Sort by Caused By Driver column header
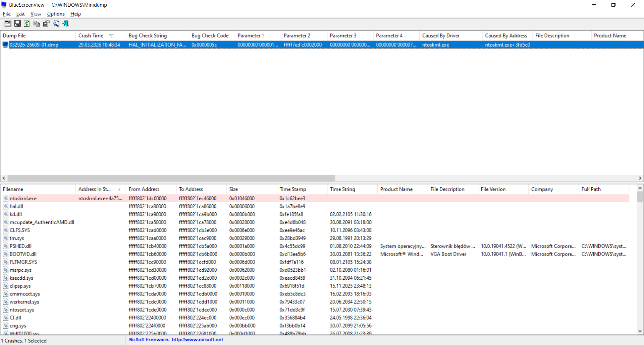This screenshot has height=345, width=644. 451,36
